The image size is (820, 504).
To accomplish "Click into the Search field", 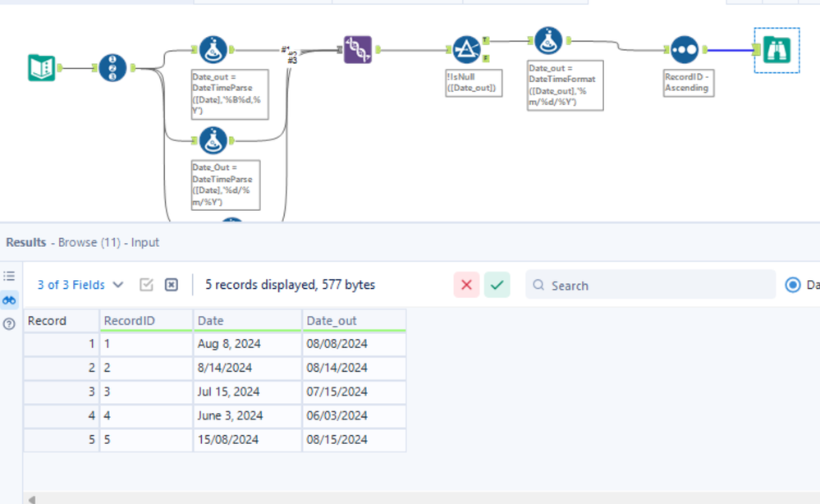I will tap(650, 285).
